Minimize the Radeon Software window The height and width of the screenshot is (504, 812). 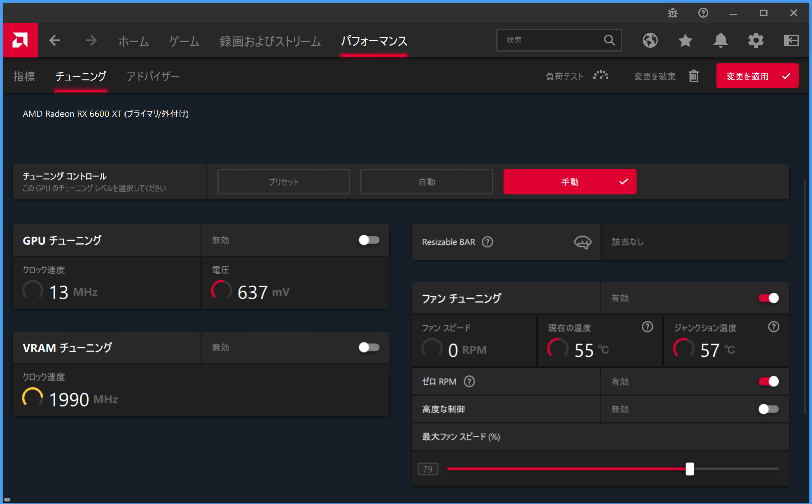[x=733, y=13]
